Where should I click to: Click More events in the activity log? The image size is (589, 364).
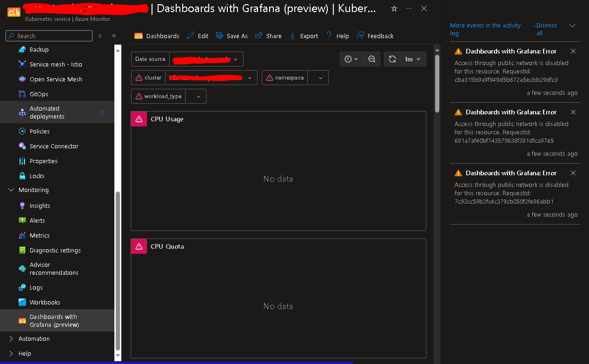(x=485, y=29)
